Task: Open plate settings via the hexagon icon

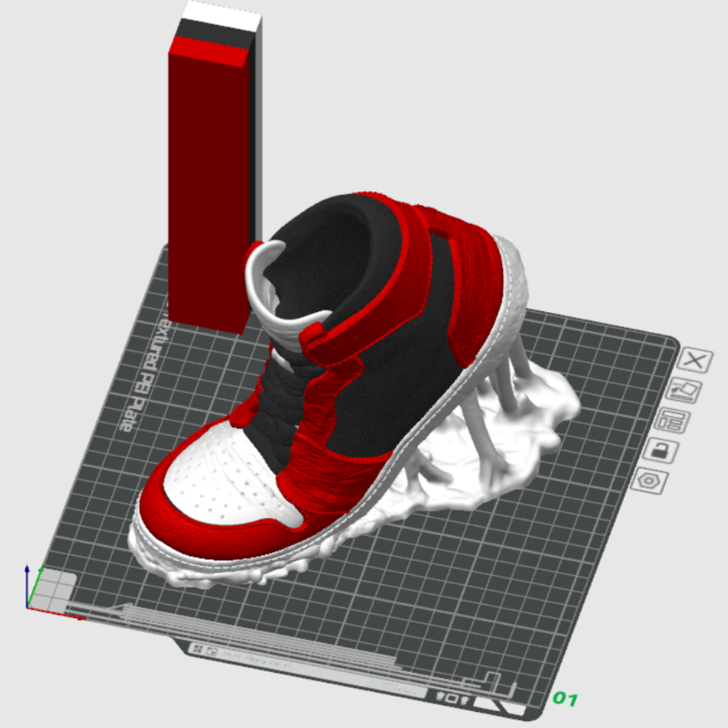Action: tap(648, 480)
